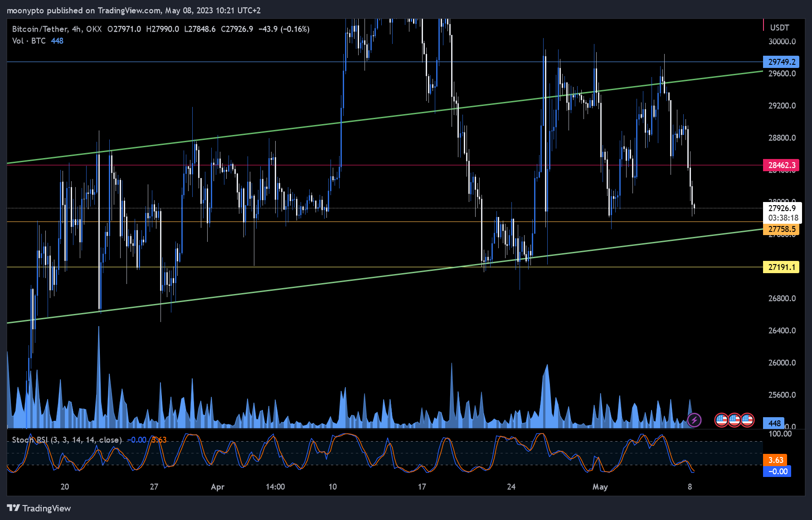Click the 26000.0 price axis tick
This screenshot has height=520, width=812.
coord(782,363)
